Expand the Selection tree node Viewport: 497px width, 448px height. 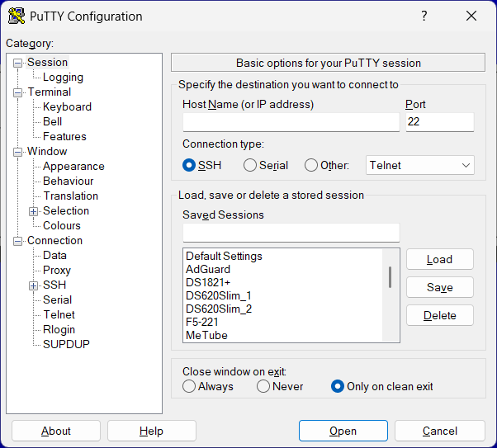point(33,211)
